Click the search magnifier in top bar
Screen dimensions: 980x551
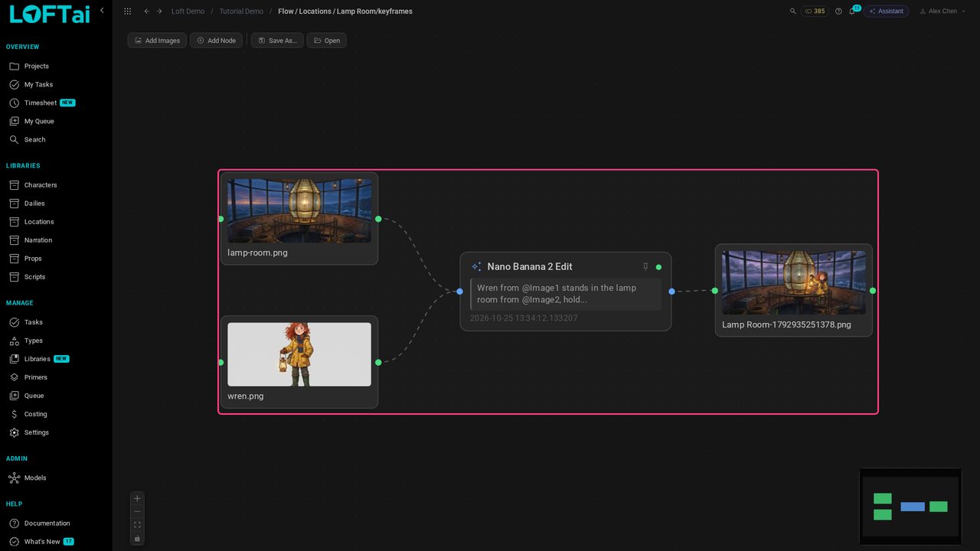click(x=792, y=11)
